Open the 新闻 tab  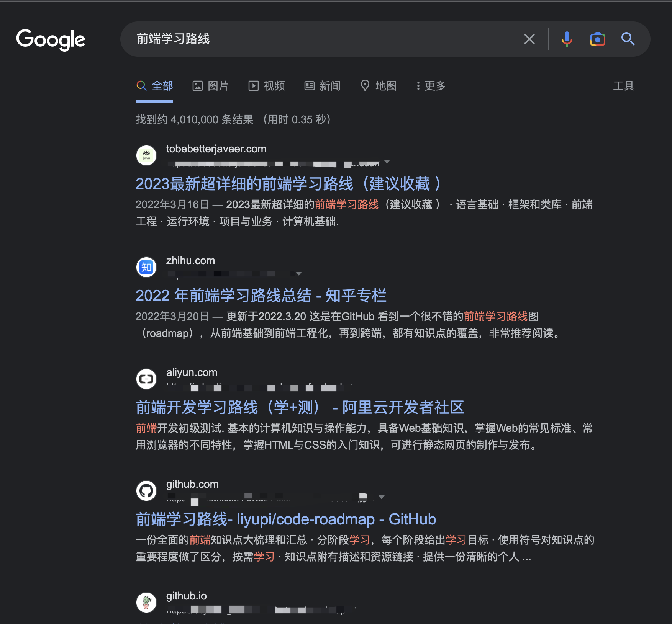point(323,86)
